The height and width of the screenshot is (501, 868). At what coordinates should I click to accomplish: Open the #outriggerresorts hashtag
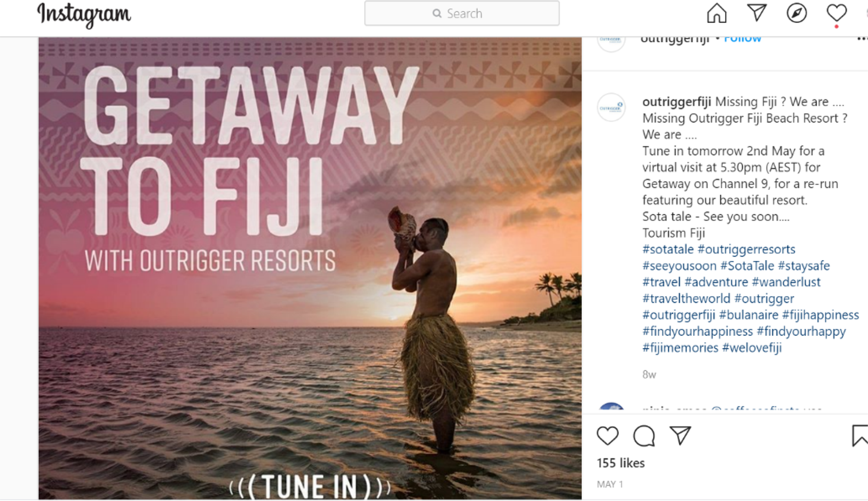[x=746, y=249]
